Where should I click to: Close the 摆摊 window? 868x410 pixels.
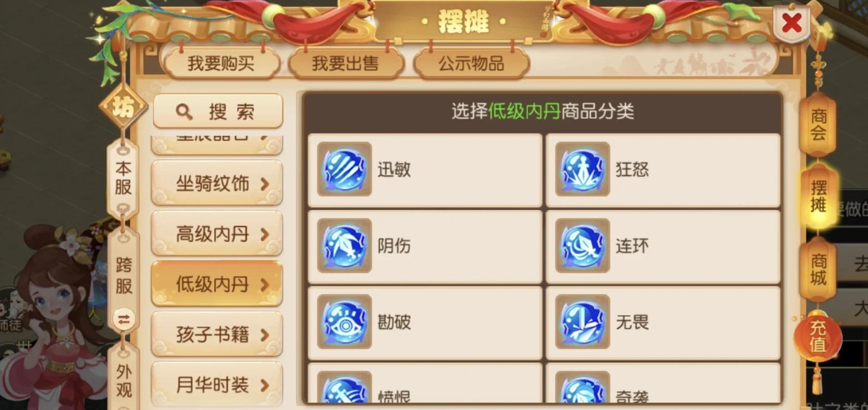pos(792,24)
